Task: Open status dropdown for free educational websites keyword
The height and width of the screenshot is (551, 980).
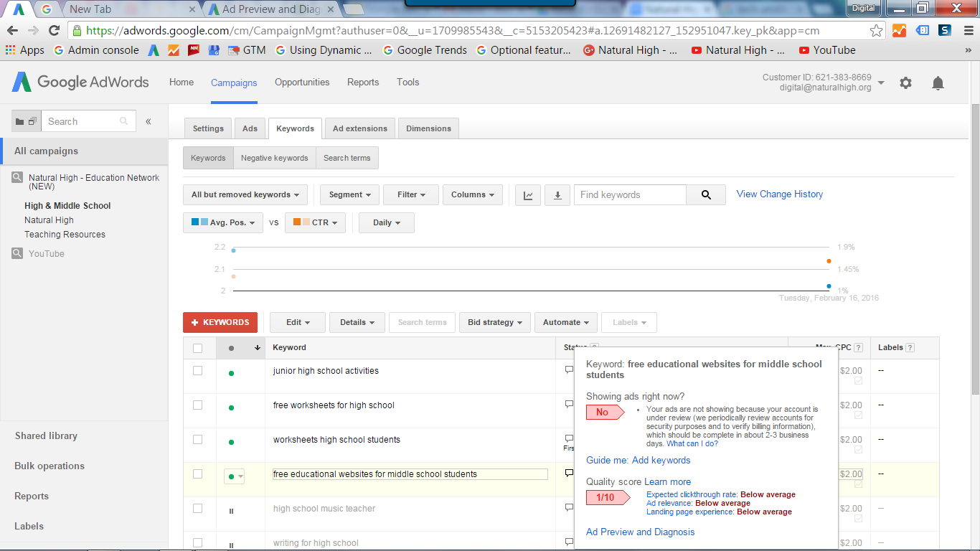Action: [x=235, y=476]
